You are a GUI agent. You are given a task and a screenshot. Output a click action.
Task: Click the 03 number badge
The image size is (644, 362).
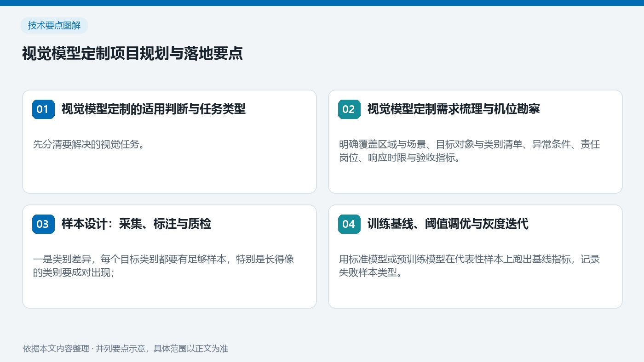tap(43, 224)
